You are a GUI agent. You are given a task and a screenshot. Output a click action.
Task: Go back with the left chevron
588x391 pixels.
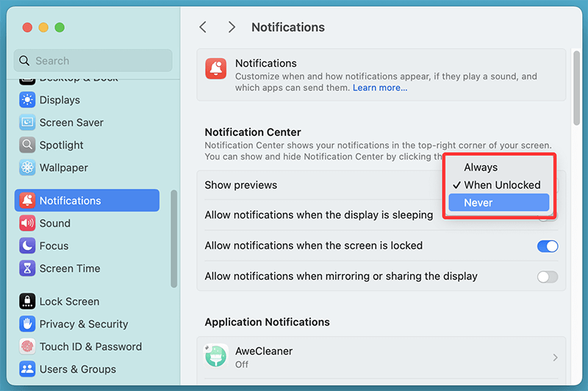click(203, 27)
